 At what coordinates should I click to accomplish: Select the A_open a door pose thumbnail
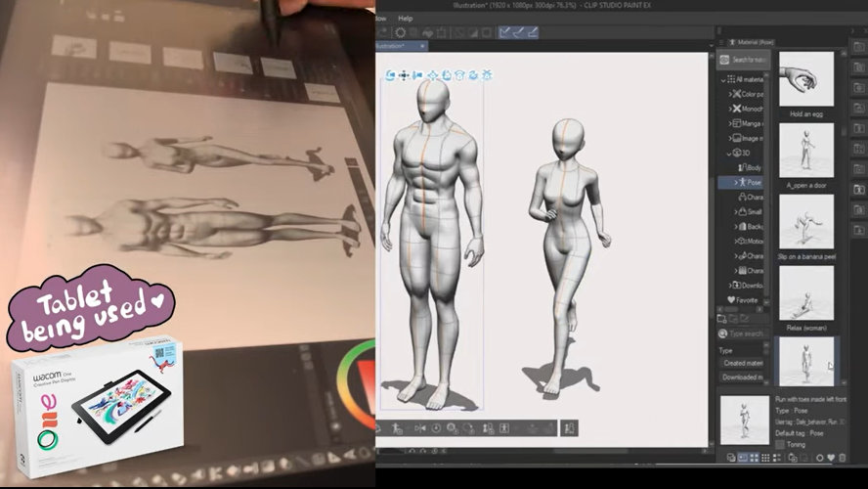[x=806, y=150]
